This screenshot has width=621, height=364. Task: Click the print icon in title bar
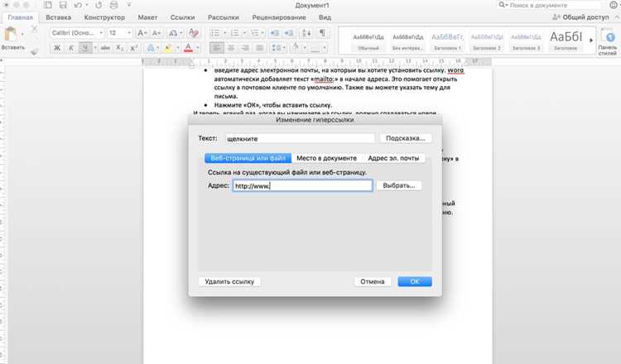click(113, 5)
